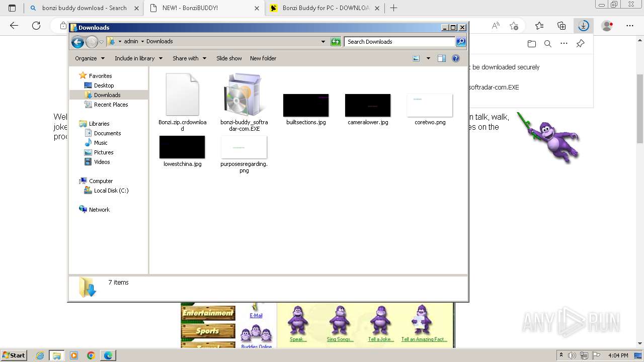Select Network in navigation pane
The width and height of the screenshot is (644, 362).
[99, 210]
